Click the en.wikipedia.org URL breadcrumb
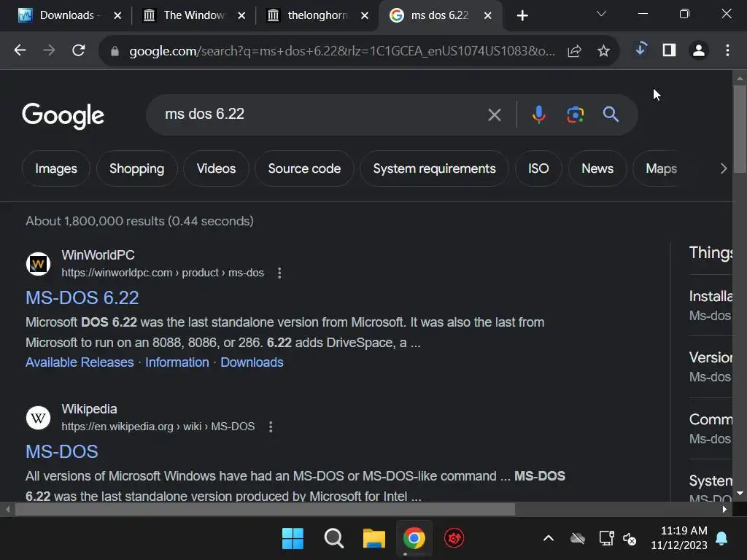 tap(158, 427)
